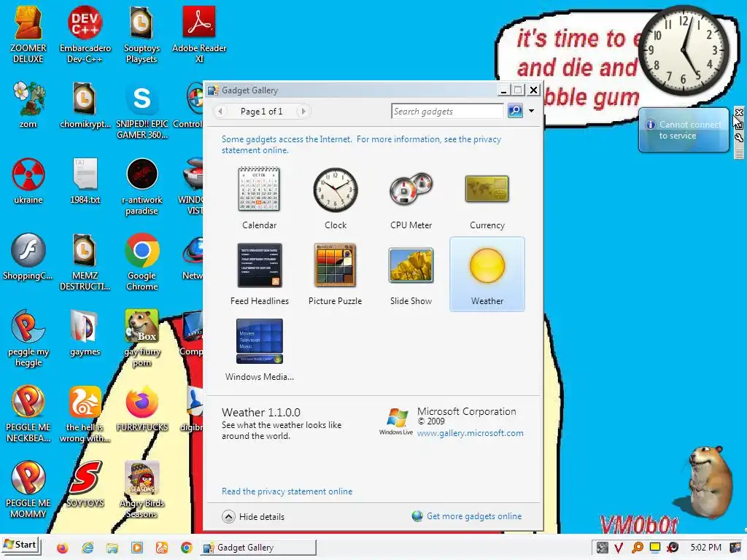Select the MEMZ DESTRUCTI... icon
This screenshot has width=747, height=560.
click(85, 262)
